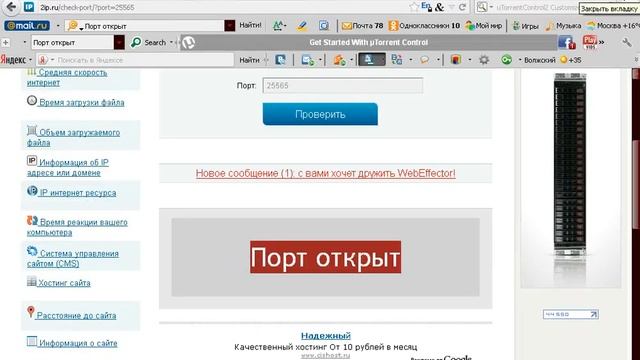Open Объем загружаемого файла link
Screen dimensions: 640x360
(73, 137)
